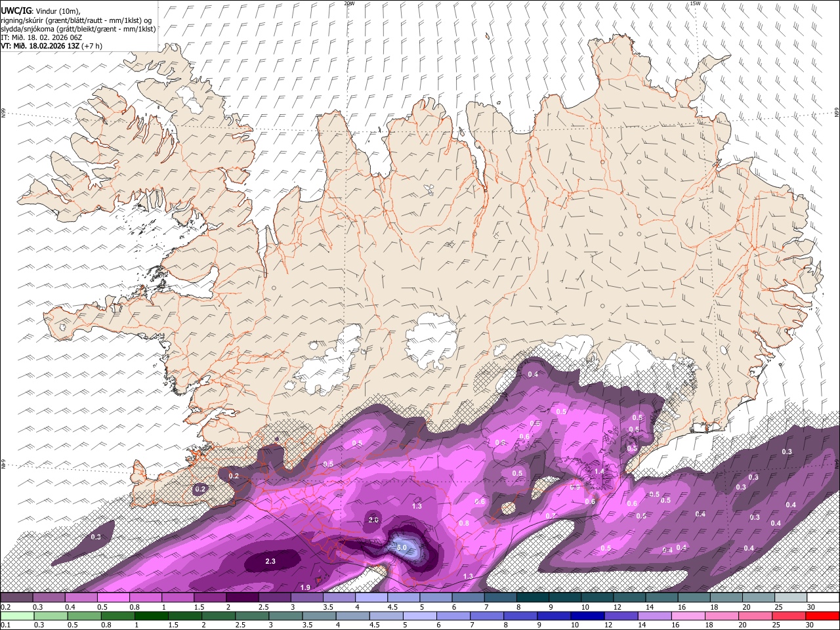840x630 pixels.
Task: Click the 25 label under upper legend bar
Action: pyautogui.click(x=778, y=607)
